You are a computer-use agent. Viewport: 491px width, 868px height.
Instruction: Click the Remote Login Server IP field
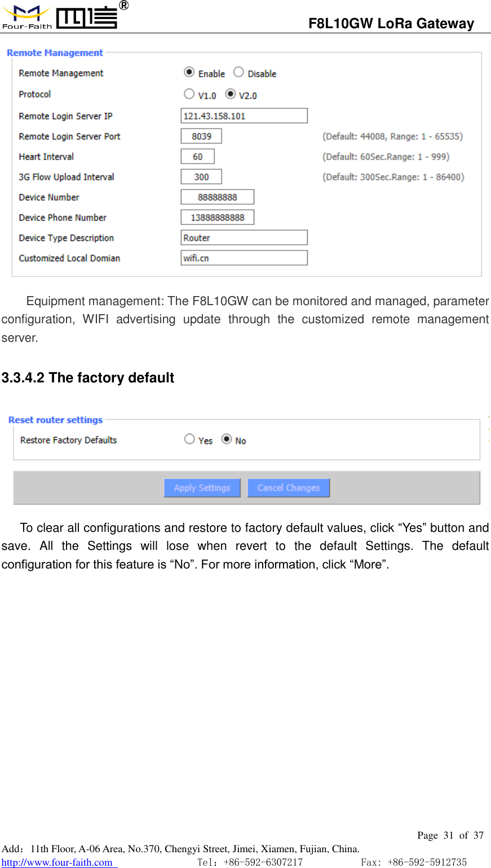244,116
